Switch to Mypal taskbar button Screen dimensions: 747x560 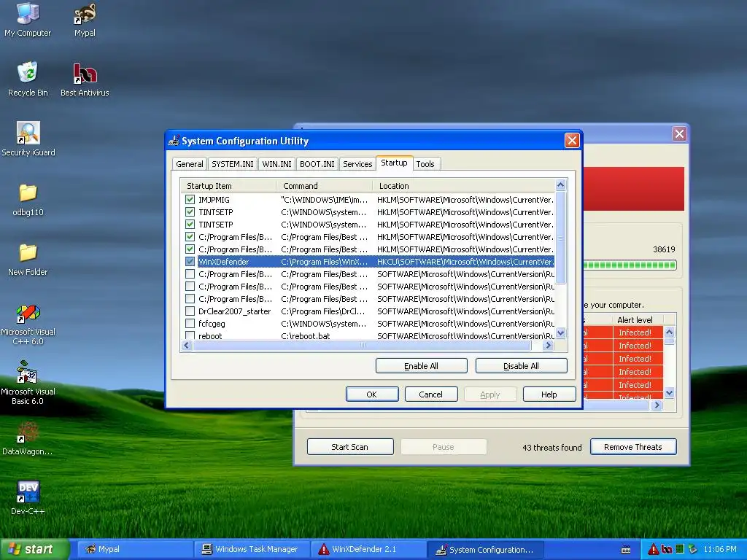(x=134, y=549)
